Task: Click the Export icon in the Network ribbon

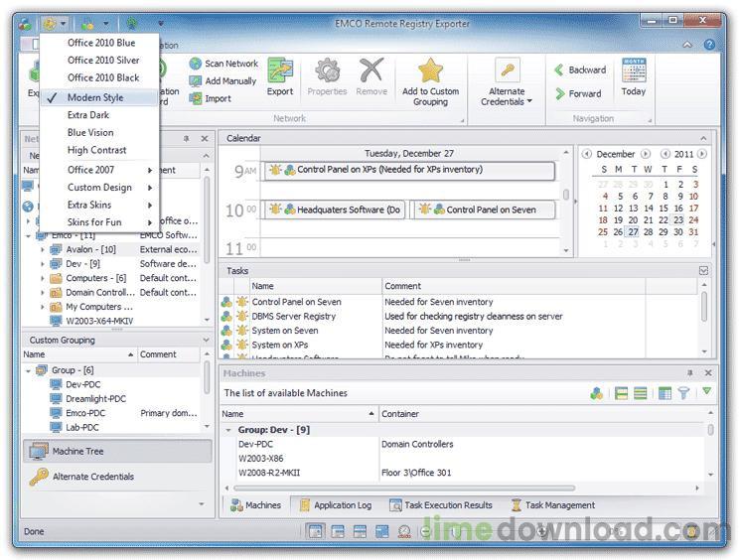Action: click(280, 75)
